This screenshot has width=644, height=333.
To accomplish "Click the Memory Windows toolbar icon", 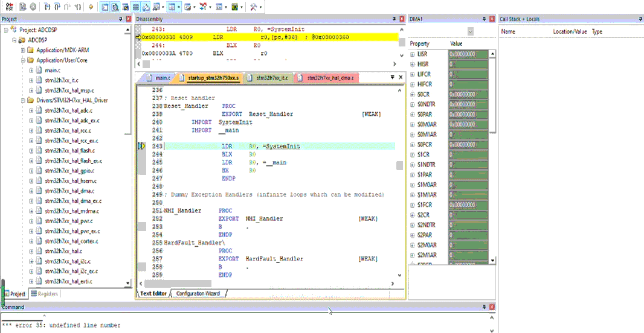I will tap(172, 7).
